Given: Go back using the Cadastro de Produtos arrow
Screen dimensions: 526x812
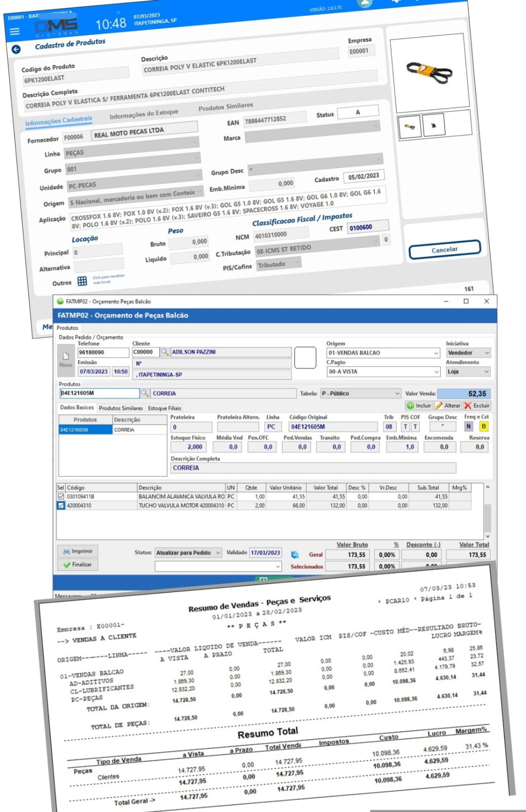Looking at the screenshot, I should 16,49.
